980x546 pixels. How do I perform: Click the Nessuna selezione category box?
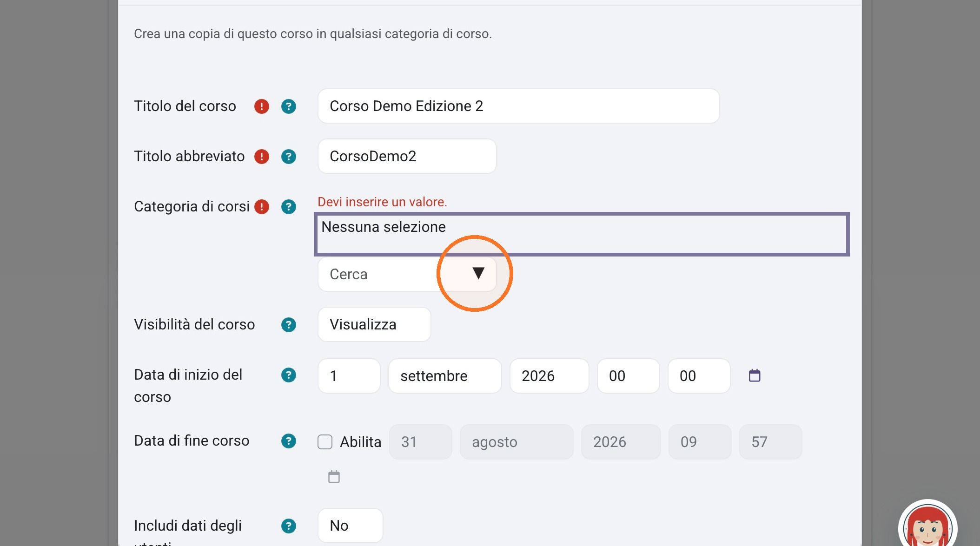tap(582, 234)
